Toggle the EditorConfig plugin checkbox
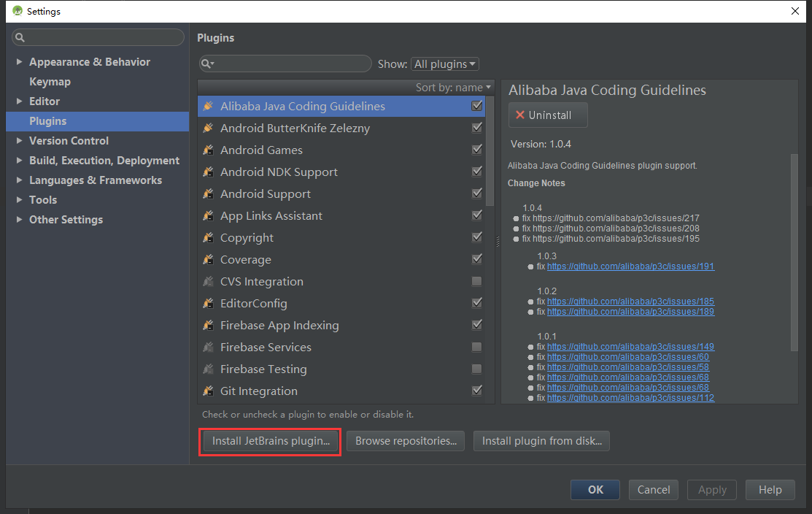 [x=477, y=302]
